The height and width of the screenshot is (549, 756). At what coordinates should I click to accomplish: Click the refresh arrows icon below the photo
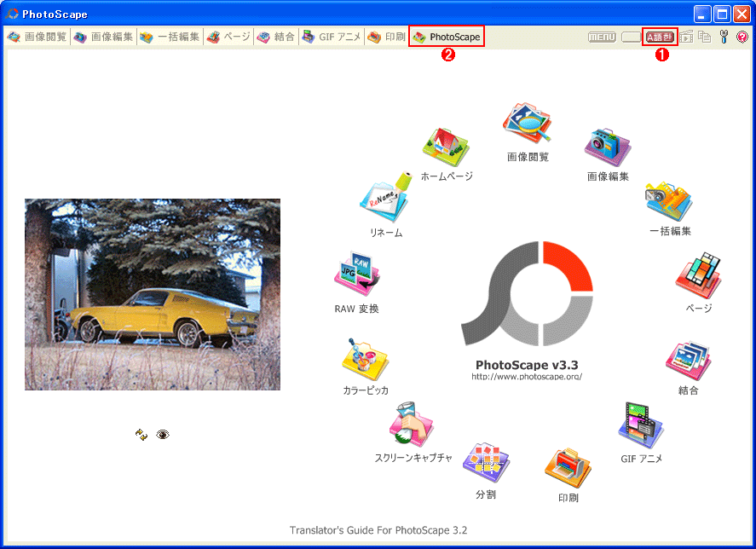pos(141,435)
